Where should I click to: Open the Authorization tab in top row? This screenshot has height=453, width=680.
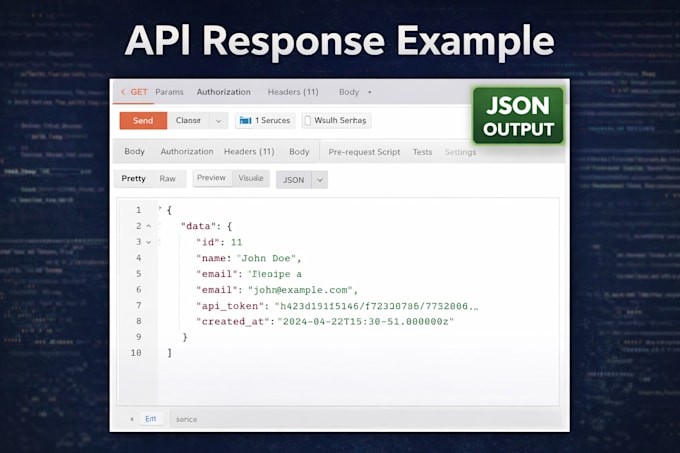tap(223, 92)
